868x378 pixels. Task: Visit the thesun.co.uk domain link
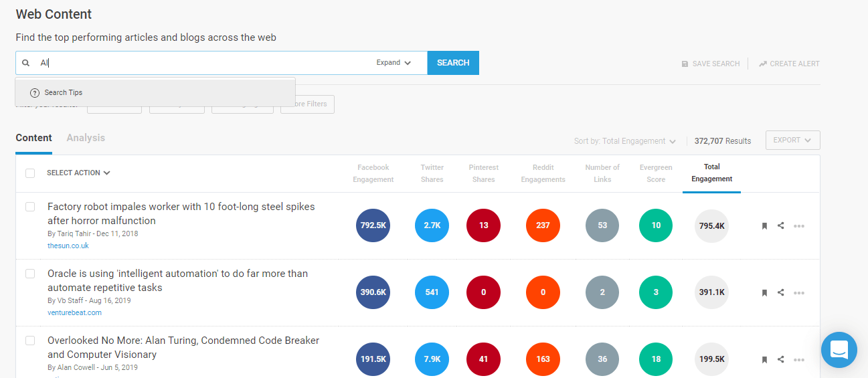pos(68,246)
